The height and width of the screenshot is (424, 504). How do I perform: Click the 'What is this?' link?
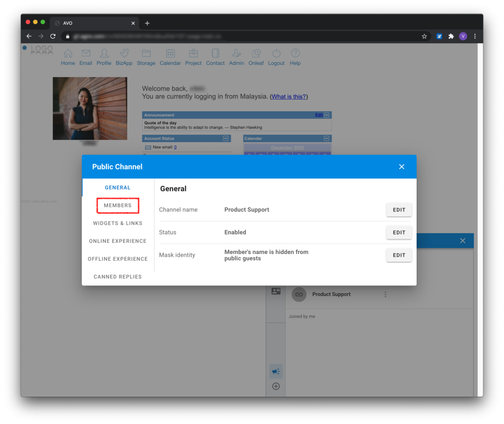[x=289, y=97]
